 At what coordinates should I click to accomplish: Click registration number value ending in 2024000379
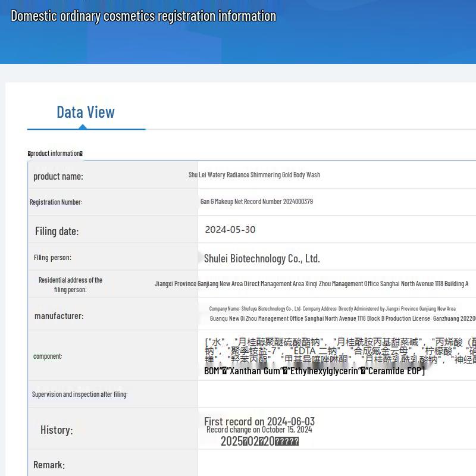pyautogui.click(x=256, y=202)
